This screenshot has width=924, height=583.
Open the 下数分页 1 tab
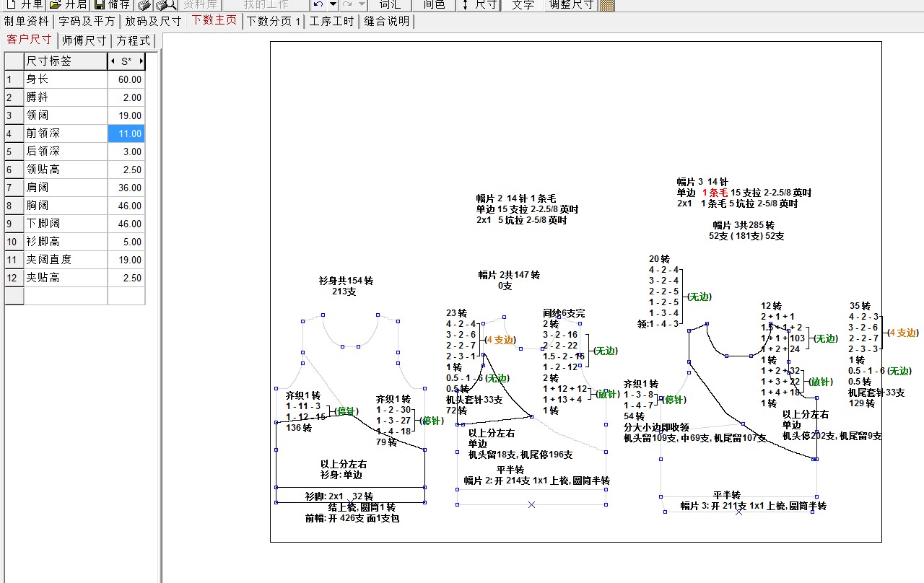(x=274, y=22)
